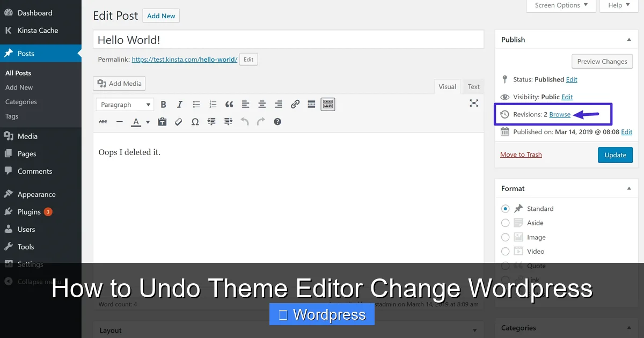Insert a blockquote
This screenshot has height=338, width=644.
(229, 105)
